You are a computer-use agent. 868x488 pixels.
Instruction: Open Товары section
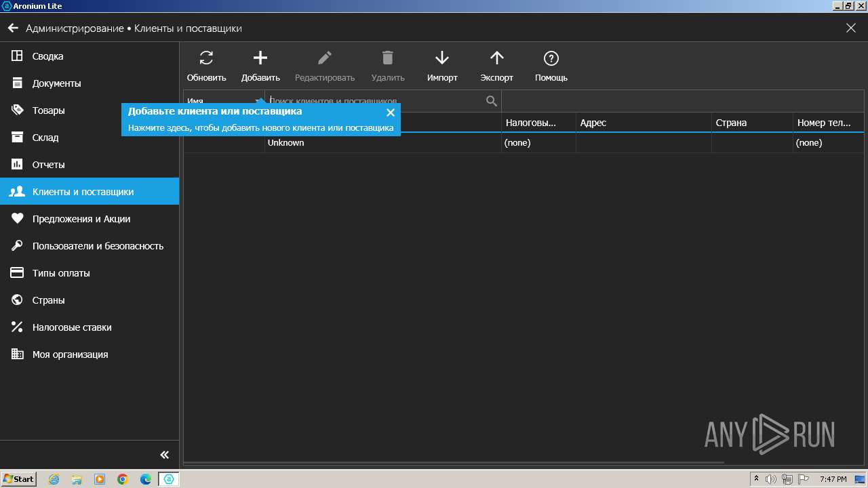(x=90, y=110)
